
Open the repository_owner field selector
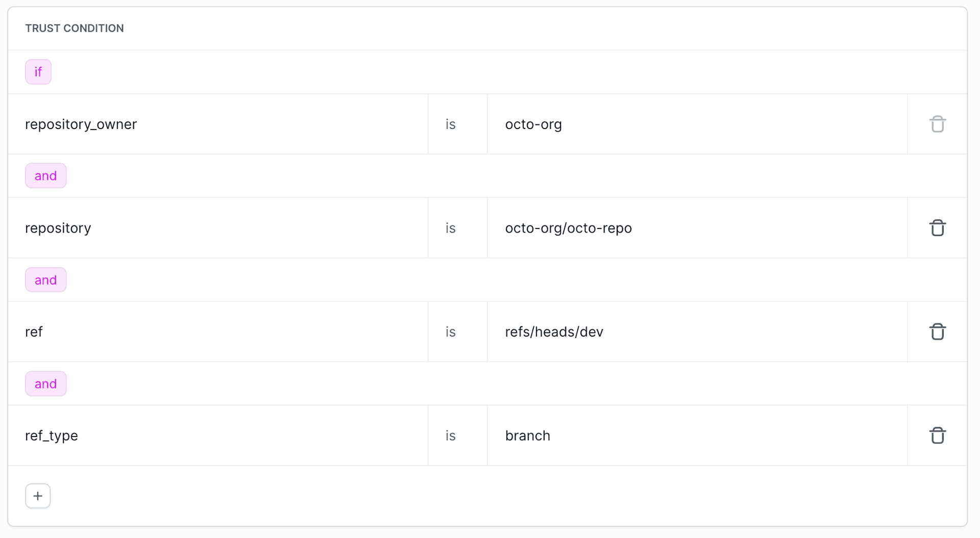[x=81, y=124]
